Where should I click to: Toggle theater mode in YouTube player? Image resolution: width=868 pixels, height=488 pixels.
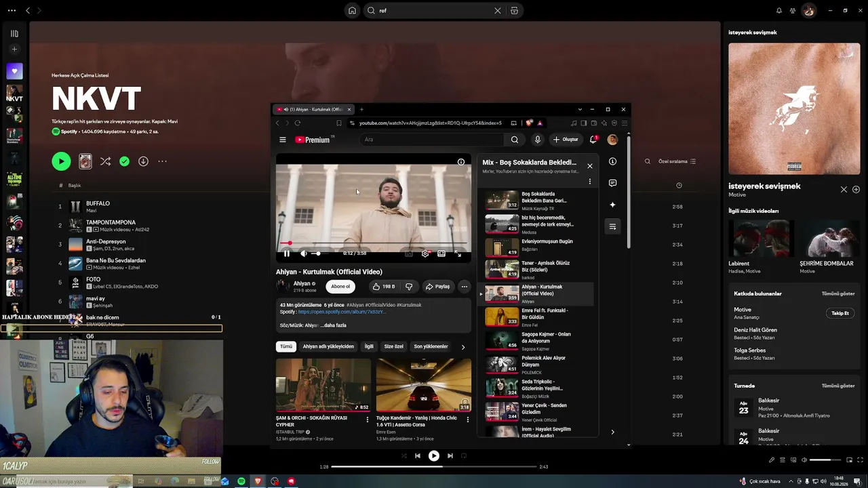441,253
